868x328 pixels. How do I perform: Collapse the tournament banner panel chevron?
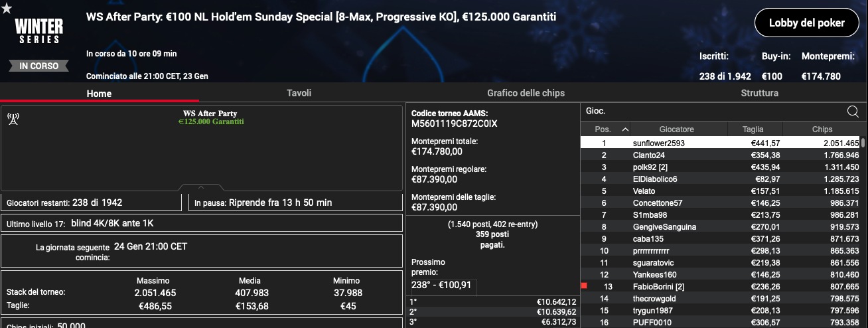coord(201,188)
